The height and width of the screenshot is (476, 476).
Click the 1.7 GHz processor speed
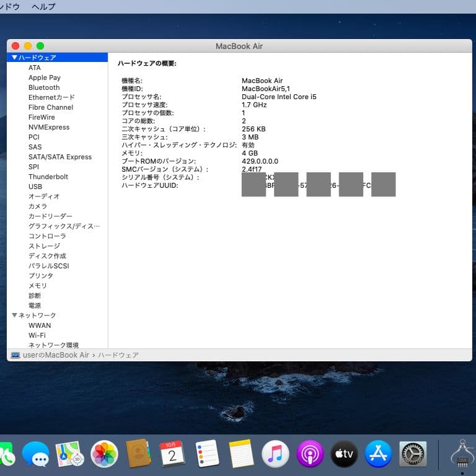(x=254, y=105)
